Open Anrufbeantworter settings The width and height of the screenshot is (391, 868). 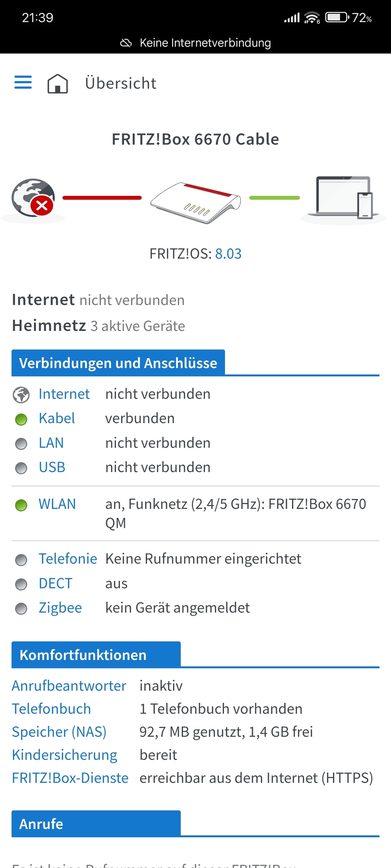point(69,686)
